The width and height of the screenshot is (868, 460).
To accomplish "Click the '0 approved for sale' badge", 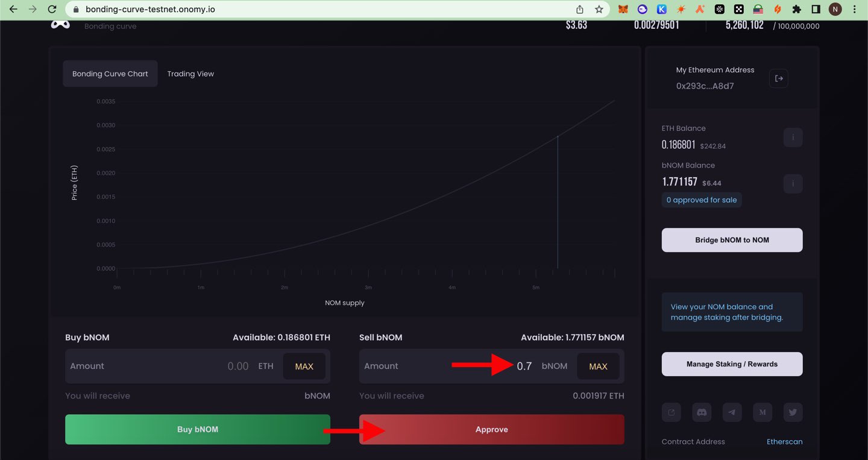I will (702, 200).
